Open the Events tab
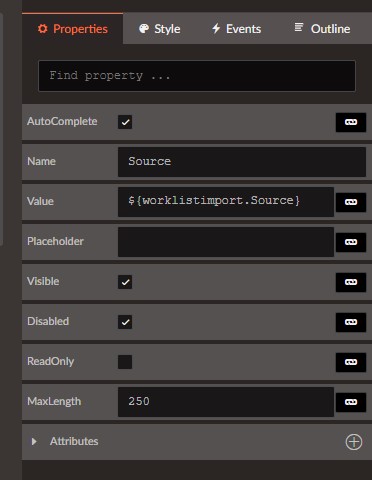Image resolution: width=372 pixels, height=480 pixels. click(236, 29)
